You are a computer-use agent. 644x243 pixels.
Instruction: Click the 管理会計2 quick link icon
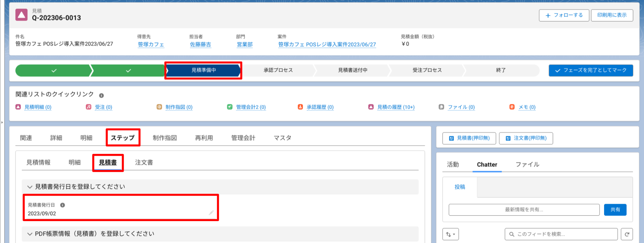click(x=230, y=107)
